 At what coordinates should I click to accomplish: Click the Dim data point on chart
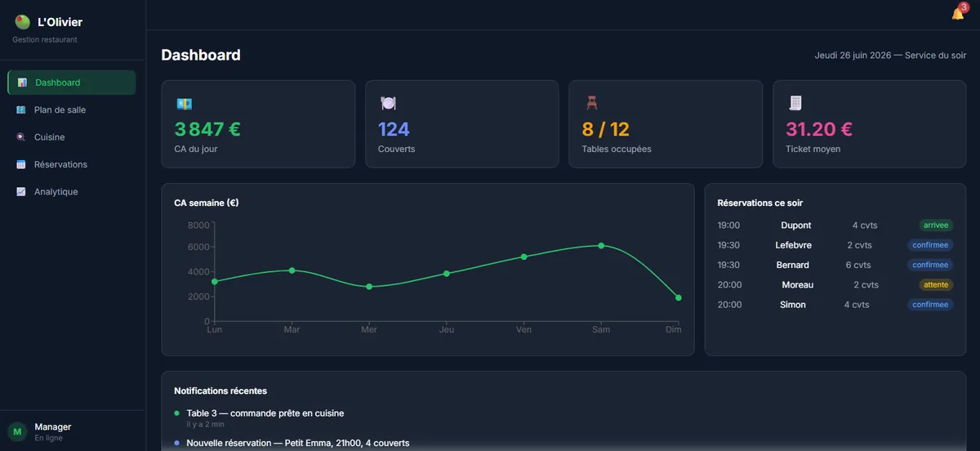tap(679, 297)
